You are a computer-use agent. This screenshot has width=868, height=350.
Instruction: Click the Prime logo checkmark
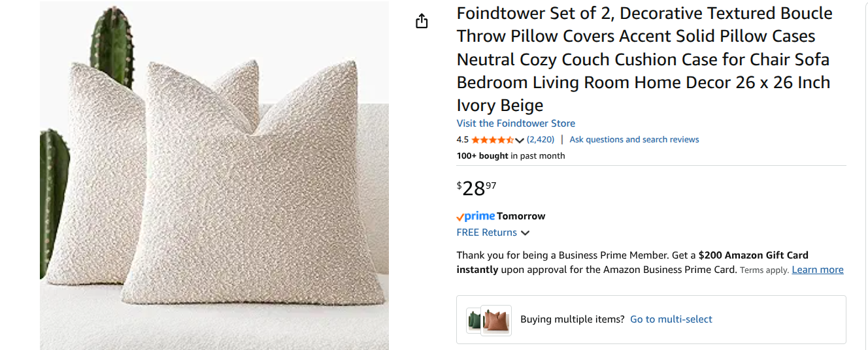tap(460, 217)
